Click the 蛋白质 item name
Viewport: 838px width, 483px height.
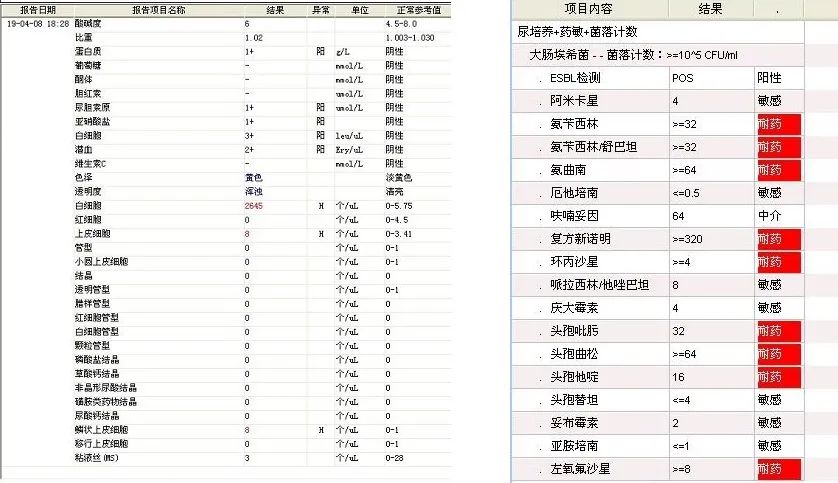point(88,51)
